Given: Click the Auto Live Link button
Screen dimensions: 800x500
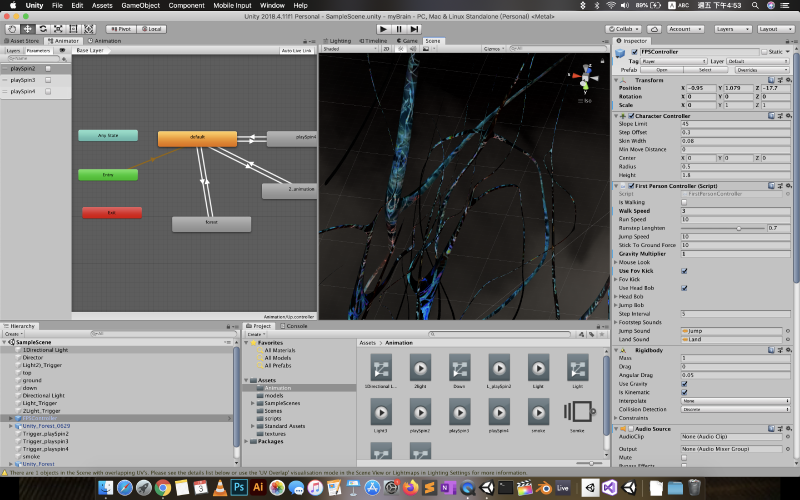Looking at the screenshot, I should tap(297, 50).
